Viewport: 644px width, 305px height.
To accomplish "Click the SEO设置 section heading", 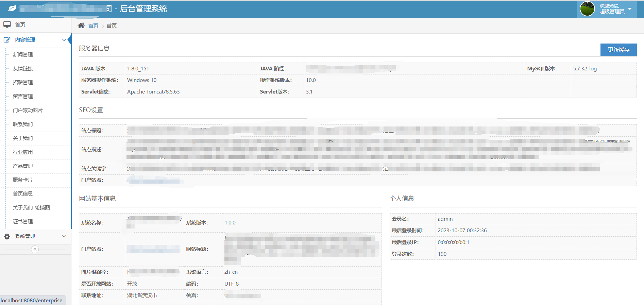I will coord(91,110).
